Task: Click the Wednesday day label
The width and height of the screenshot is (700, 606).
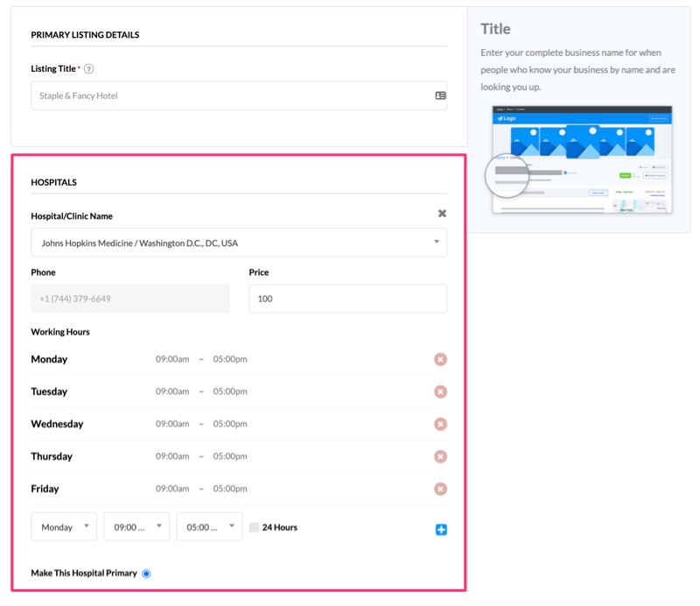Action: click(x=57, y=424)
